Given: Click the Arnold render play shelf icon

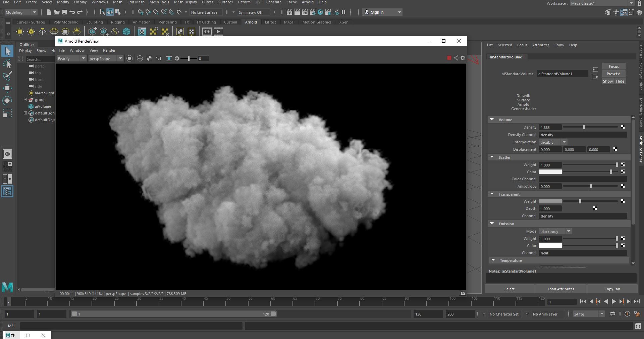Looking at the screenshot, I should pyautogui.click(x=218, y=32).
